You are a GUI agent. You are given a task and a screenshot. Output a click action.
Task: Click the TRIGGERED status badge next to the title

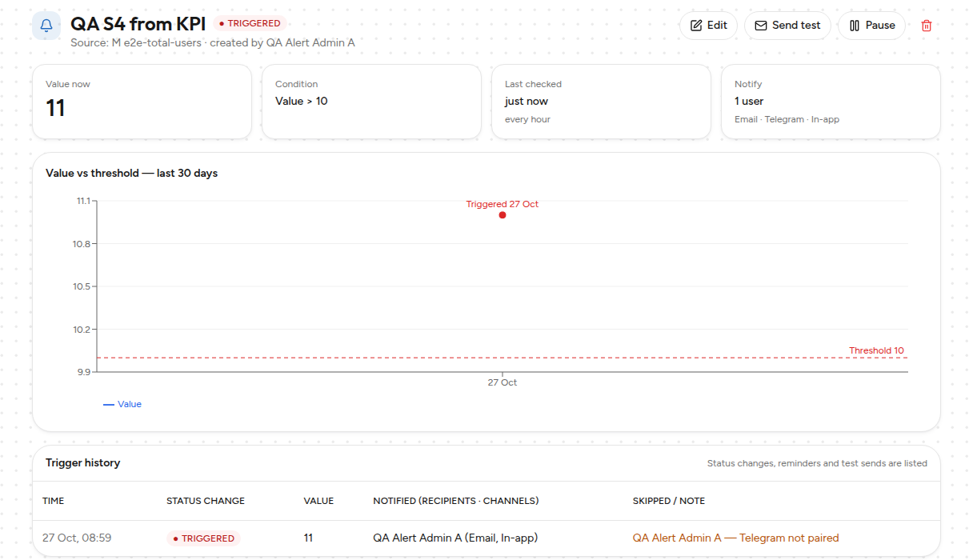(250, 23)
